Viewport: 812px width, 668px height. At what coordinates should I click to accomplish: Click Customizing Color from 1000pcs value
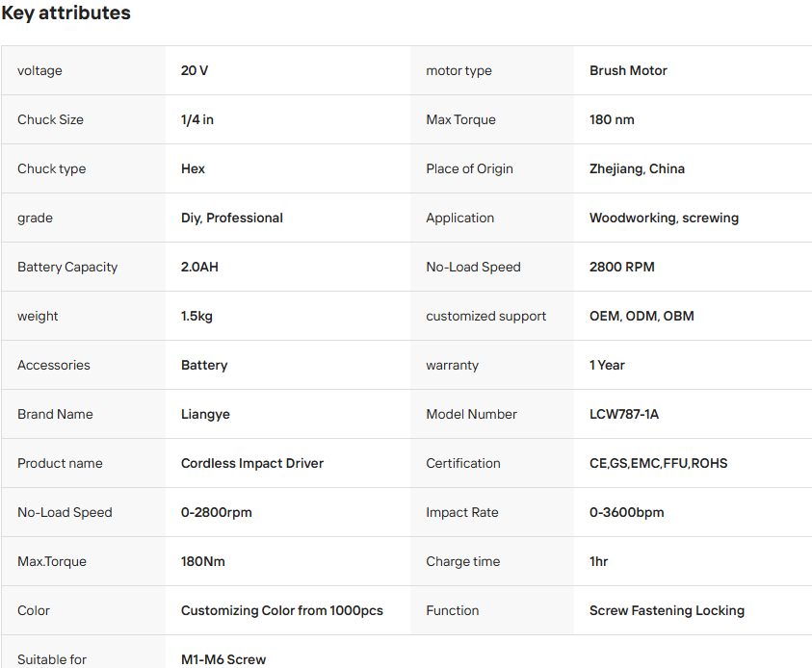tap(281, 610)
